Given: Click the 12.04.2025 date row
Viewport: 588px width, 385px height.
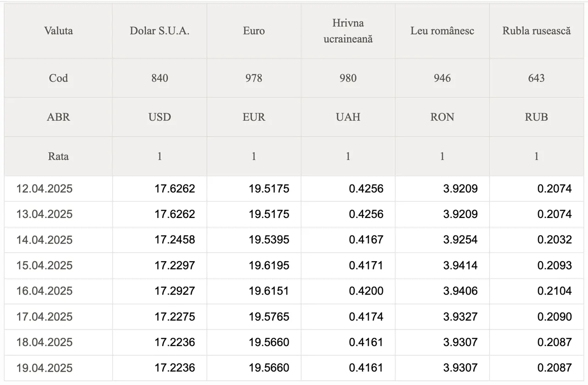Looking at the screenshot, I should click(x=294, y=189).
